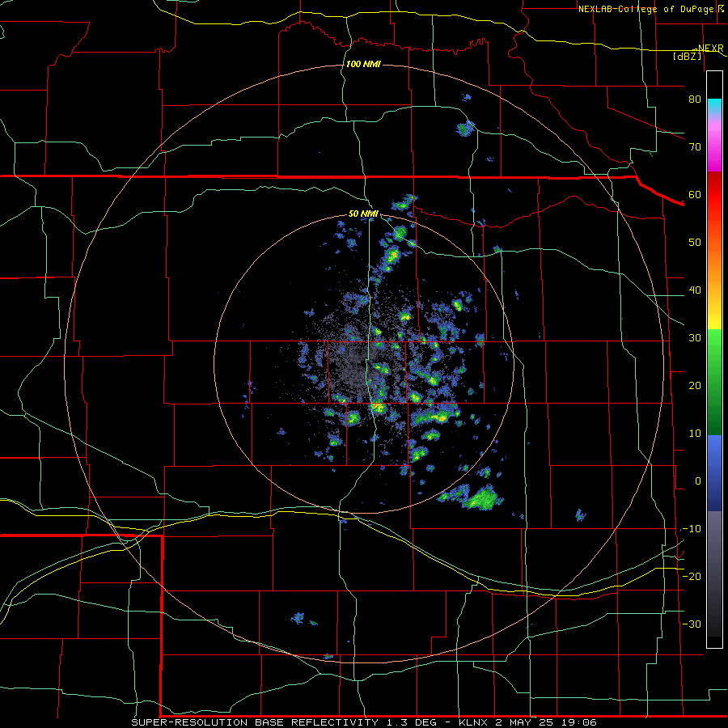This screenshot has height=728, width=728.
Task: Select the 40 value on the dBZ scale
Action: pyautogui.click(x=695, y=290)
